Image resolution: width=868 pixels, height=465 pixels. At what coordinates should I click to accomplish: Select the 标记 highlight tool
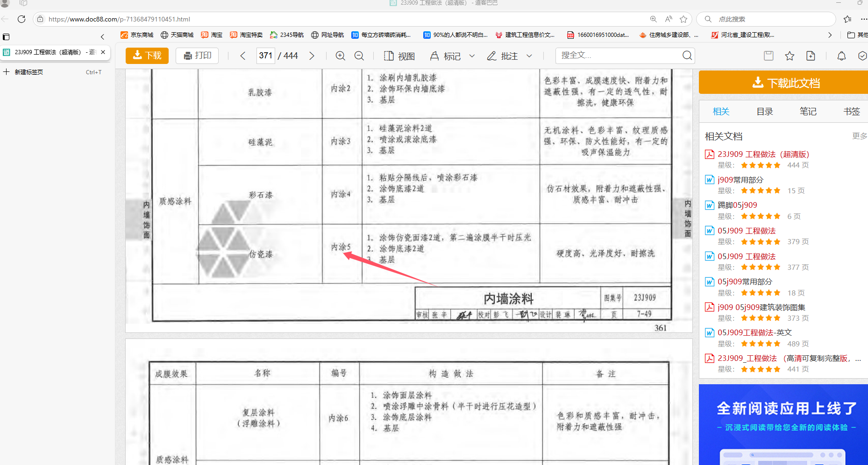tap(445, 56)
